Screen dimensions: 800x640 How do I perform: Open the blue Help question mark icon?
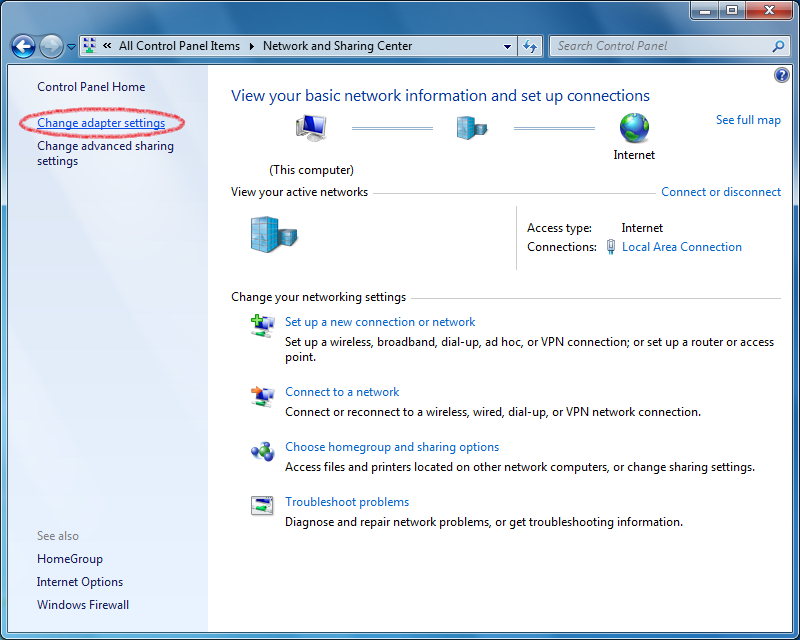pyautogui.click(x=781, y=76)
